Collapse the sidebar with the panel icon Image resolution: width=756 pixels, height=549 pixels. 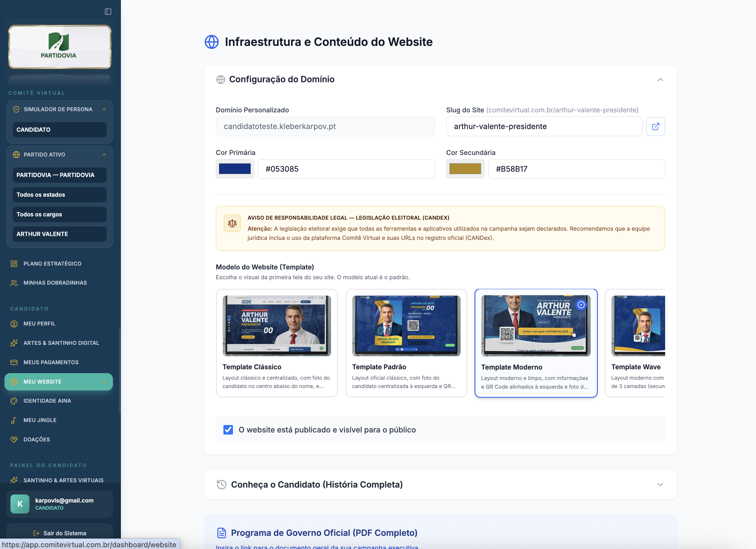108,12
